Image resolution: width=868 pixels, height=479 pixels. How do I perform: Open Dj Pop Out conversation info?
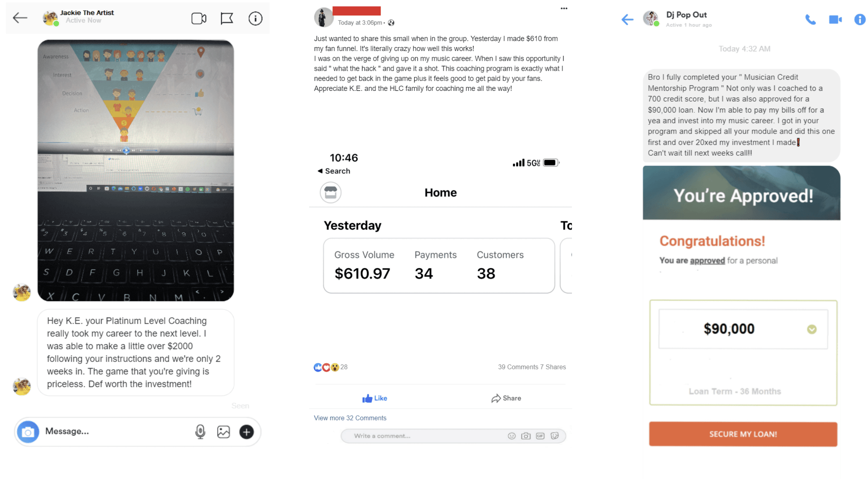(860, 19)
